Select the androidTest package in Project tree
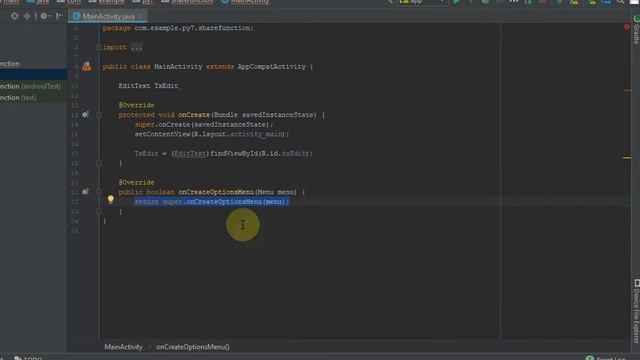 pos(30,86)
